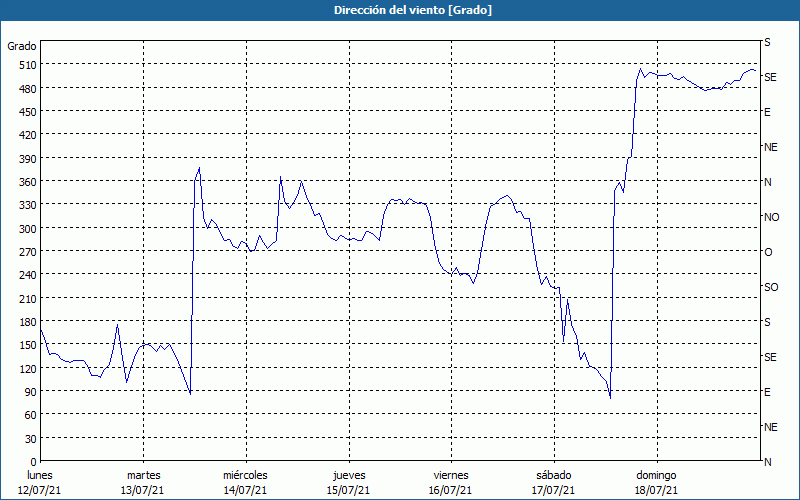Screen dimensions: 800x500
Task: Choose the 210 degree tick label
Action: (x=28, y=299)
